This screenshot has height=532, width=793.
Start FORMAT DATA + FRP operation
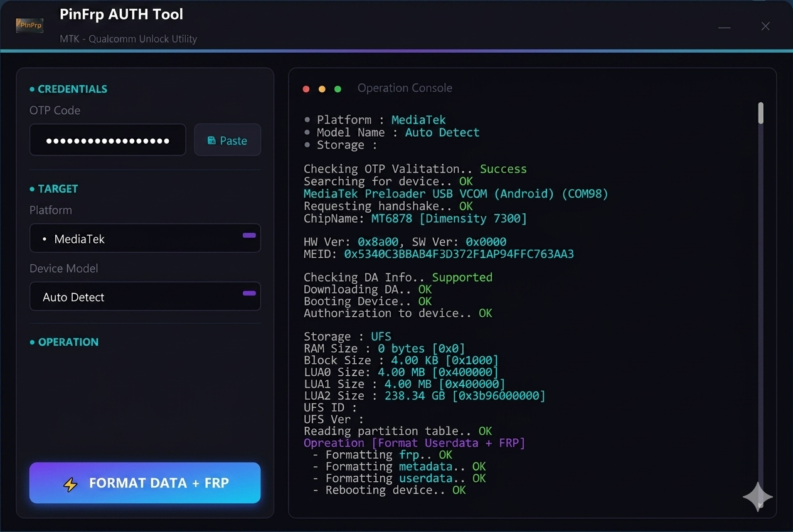click(145, 483)
